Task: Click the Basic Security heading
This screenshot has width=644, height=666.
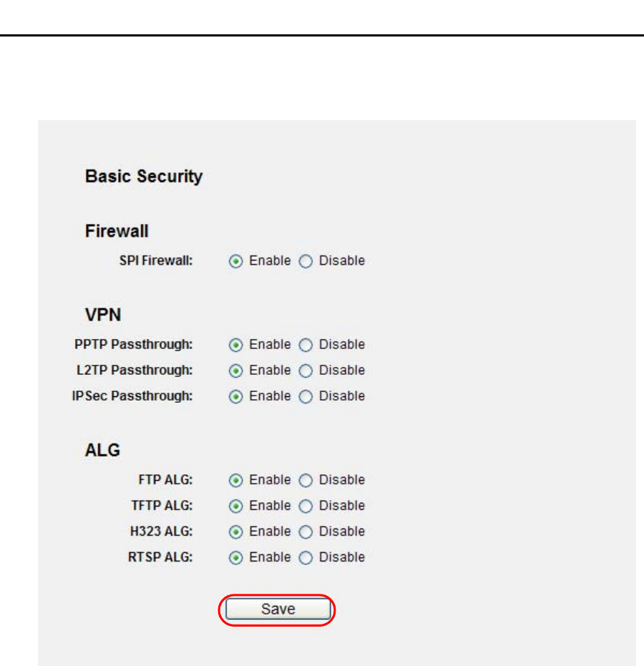Action: point(144,177)
